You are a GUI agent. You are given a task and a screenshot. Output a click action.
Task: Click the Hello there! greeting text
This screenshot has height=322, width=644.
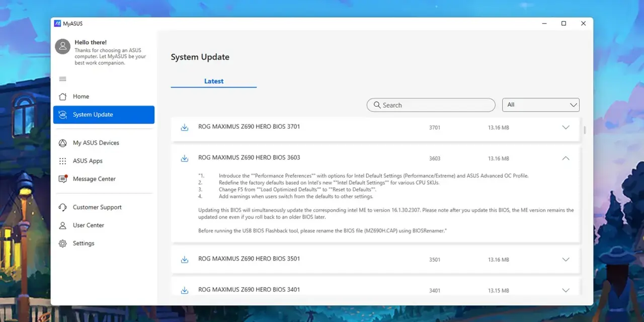(91, 42)
